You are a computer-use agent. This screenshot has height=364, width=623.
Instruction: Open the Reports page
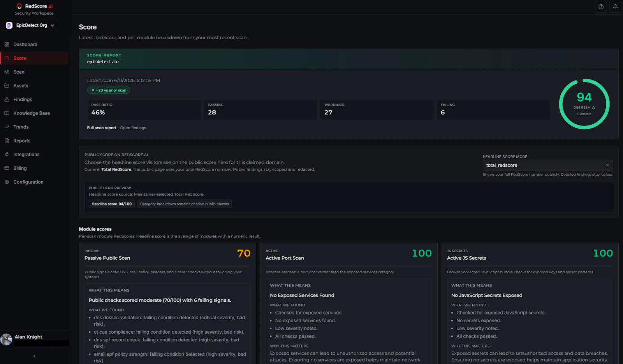(x=34, y=141)
